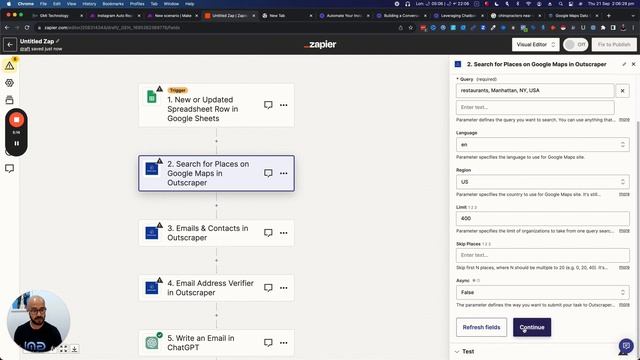This screenshot has height=360, width=640.
Task: Expand more text under Async description
Action: pos(624,305)
